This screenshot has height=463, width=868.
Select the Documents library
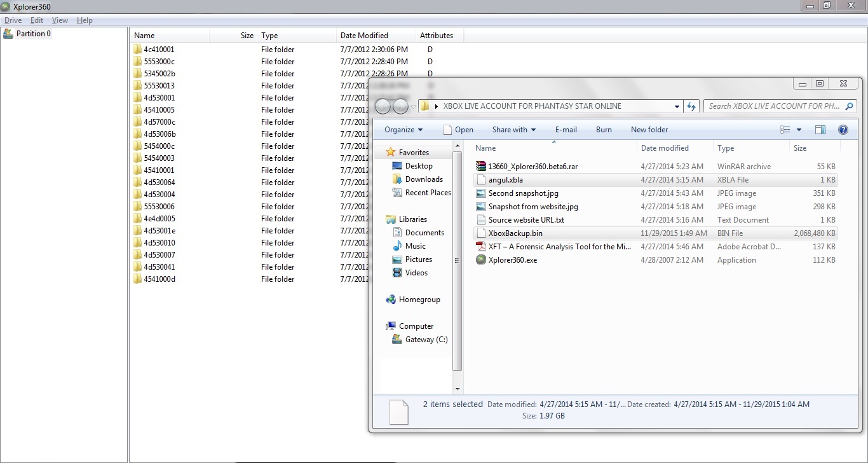coord(424,233)
